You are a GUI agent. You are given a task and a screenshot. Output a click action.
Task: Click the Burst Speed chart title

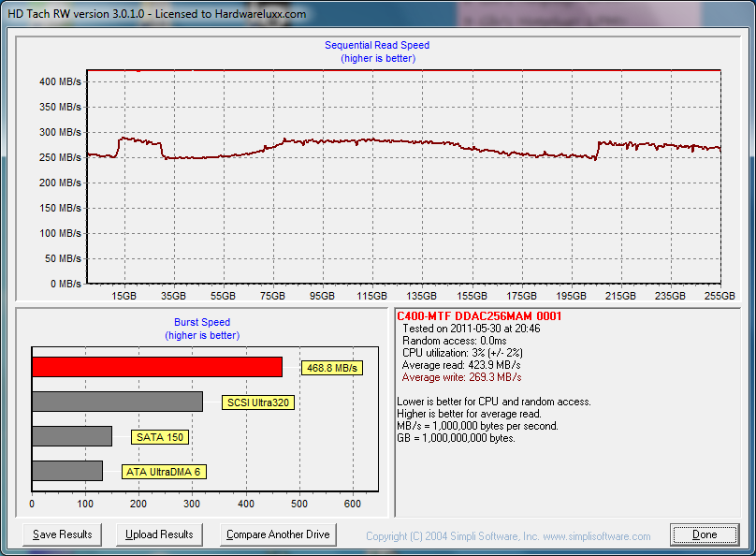pyautogui.click(x=202, y=322)
